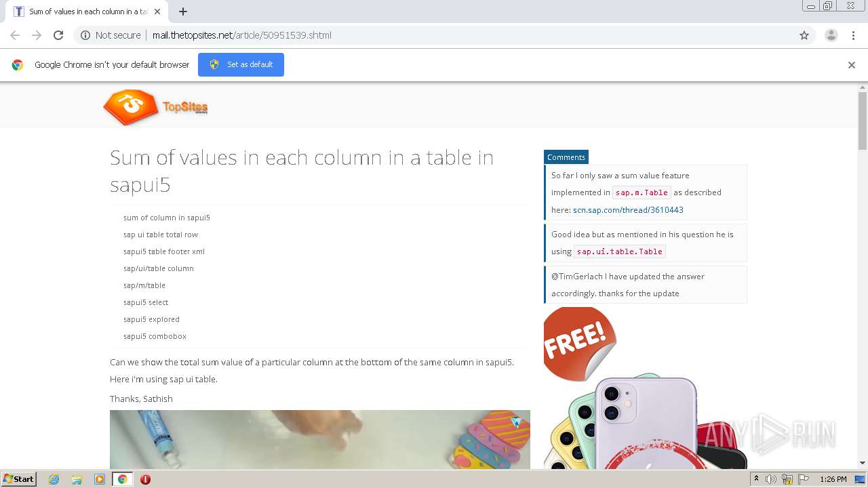Open the Chrome profile avatar
This screenshot has height=488, width=868.
point(831,35)
